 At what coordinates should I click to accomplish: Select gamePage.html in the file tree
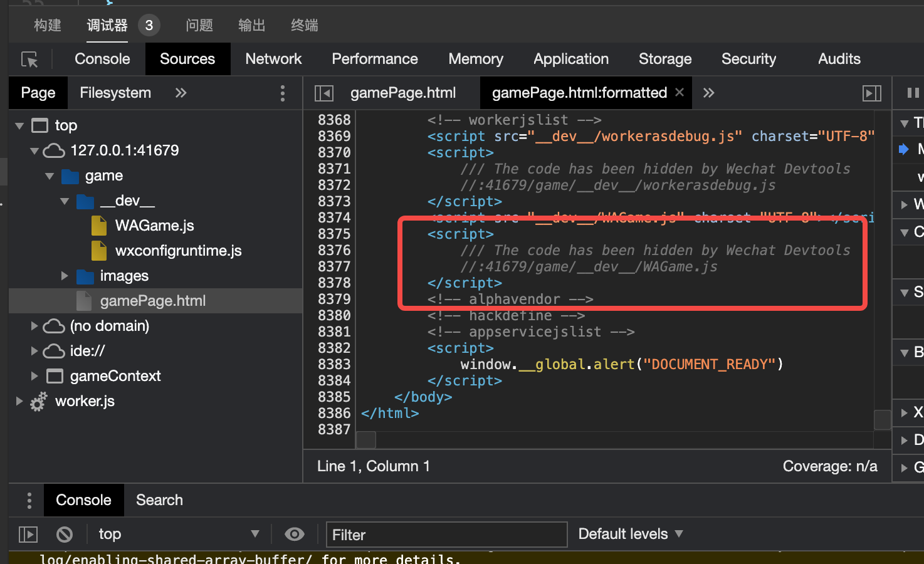(155, 301)
